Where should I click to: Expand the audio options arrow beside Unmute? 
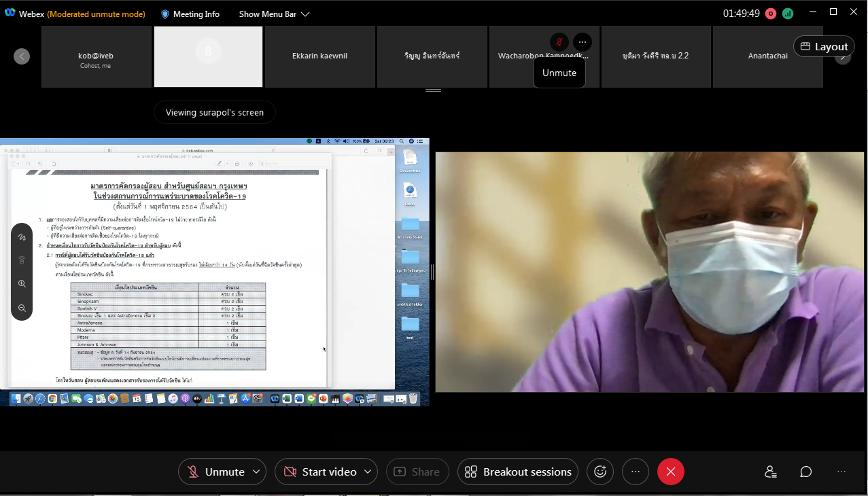tap(256, 472)
